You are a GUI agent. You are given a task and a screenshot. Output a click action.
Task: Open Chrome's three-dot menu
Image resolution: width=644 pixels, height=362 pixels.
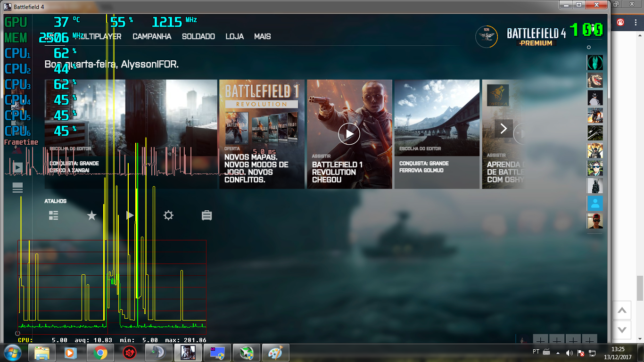click(x=635, y=22)
